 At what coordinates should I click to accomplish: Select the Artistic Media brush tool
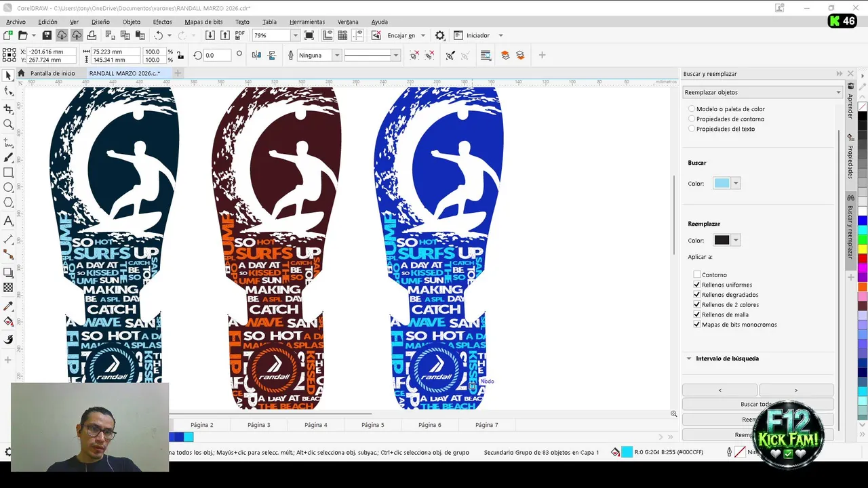pyautogui.click(x=8, y=157)
